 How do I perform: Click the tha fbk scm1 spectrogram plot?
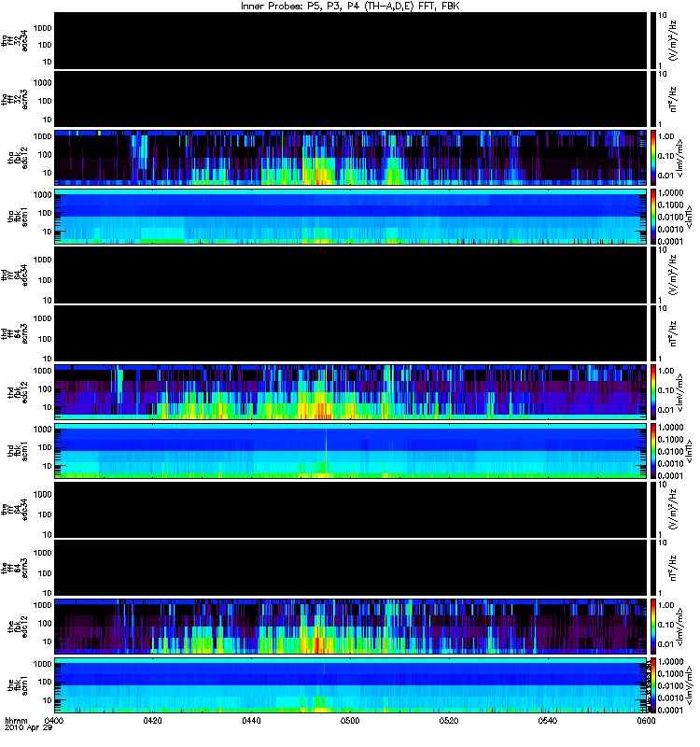pyautogui.click(x=350, y=217)
